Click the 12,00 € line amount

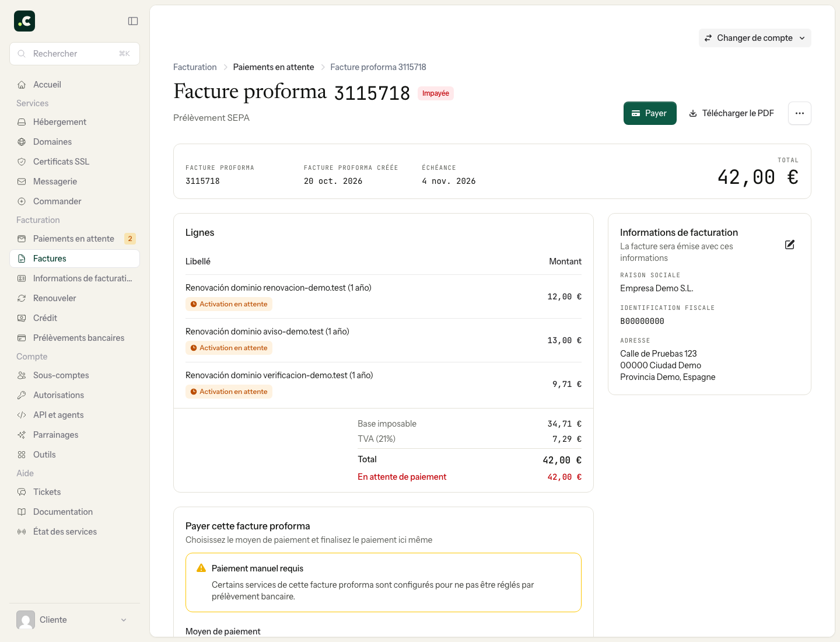tap(564, 296)
